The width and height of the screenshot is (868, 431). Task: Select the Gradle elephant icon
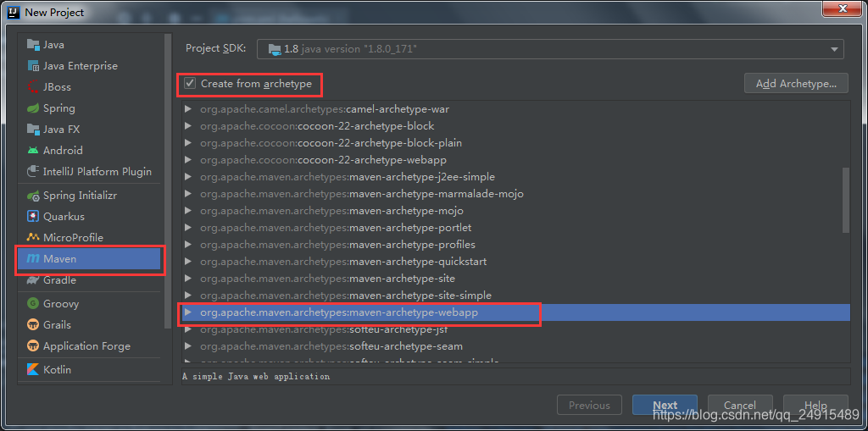(33, 280)
